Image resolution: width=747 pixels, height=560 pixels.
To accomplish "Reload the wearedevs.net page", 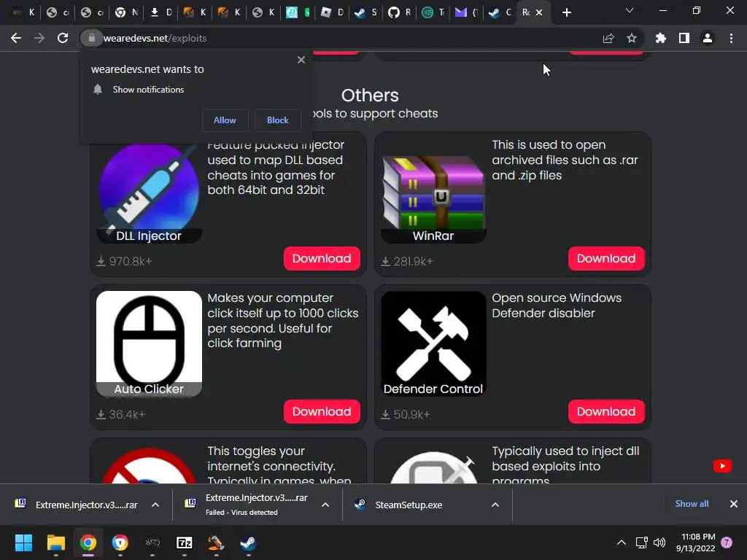I will [x=63, y=38].
